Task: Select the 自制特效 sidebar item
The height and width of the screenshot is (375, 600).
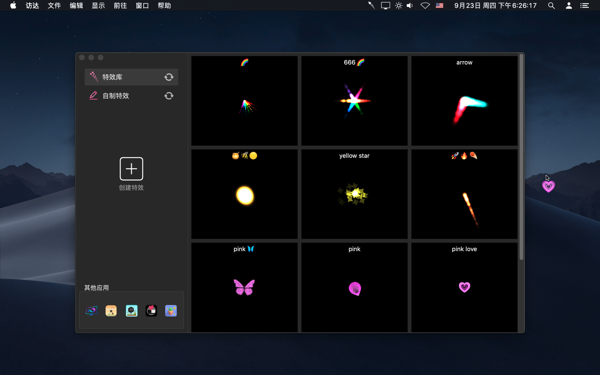Action: click(x=131, y=96)
